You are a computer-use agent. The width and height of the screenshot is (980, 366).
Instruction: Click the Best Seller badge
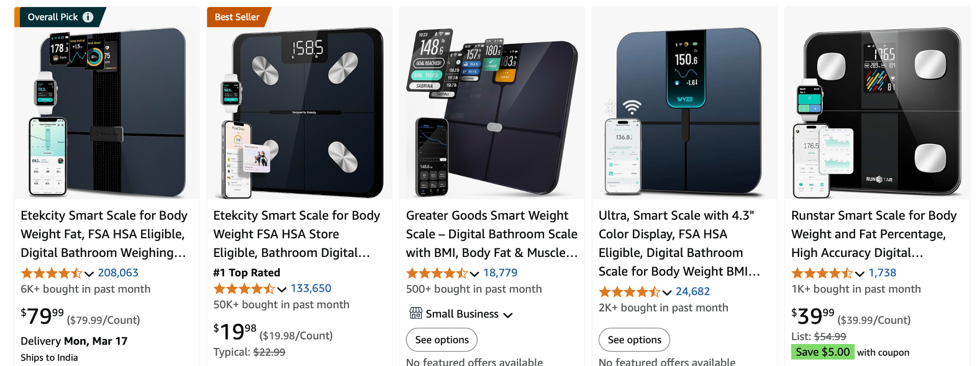pos(238,16)
